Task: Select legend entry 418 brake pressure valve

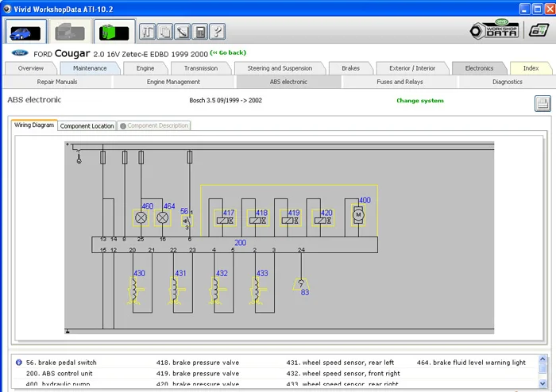Action: tap(198, 363)
